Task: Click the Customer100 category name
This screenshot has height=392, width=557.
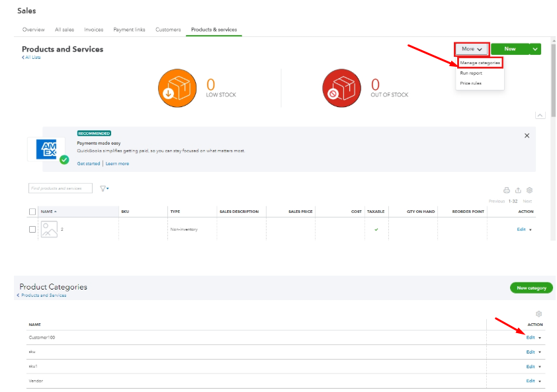Action: pos(42,338)
